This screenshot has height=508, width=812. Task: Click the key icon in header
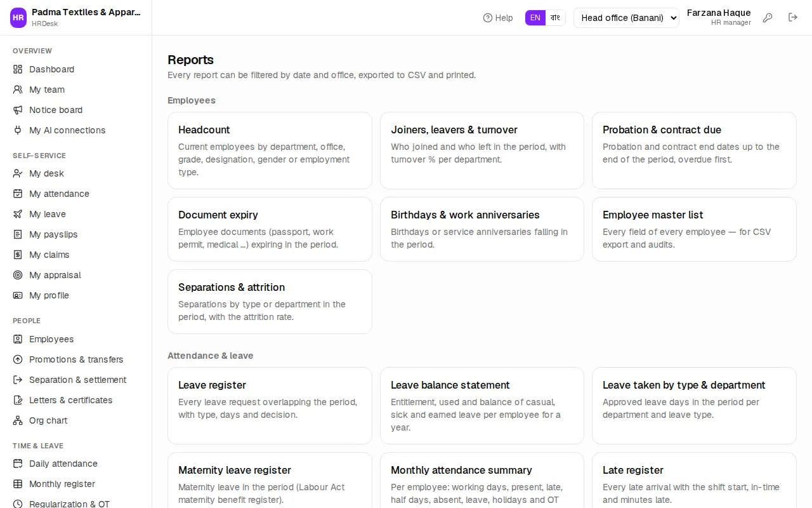768,18
